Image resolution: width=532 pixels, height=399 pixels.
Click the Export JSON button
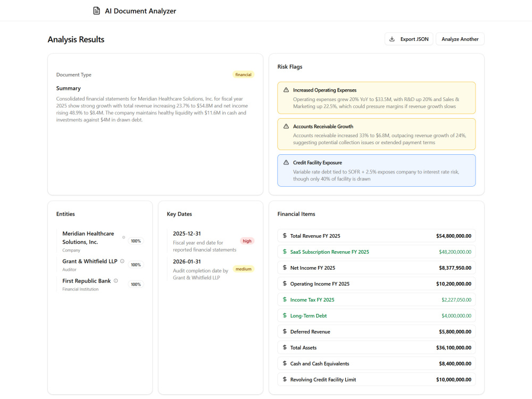coord(409,39)
